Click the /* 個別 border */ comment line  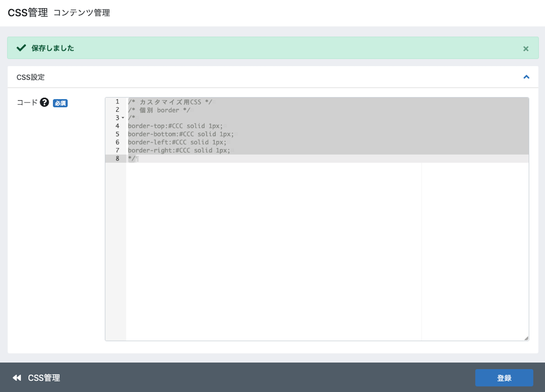[159, 110]
